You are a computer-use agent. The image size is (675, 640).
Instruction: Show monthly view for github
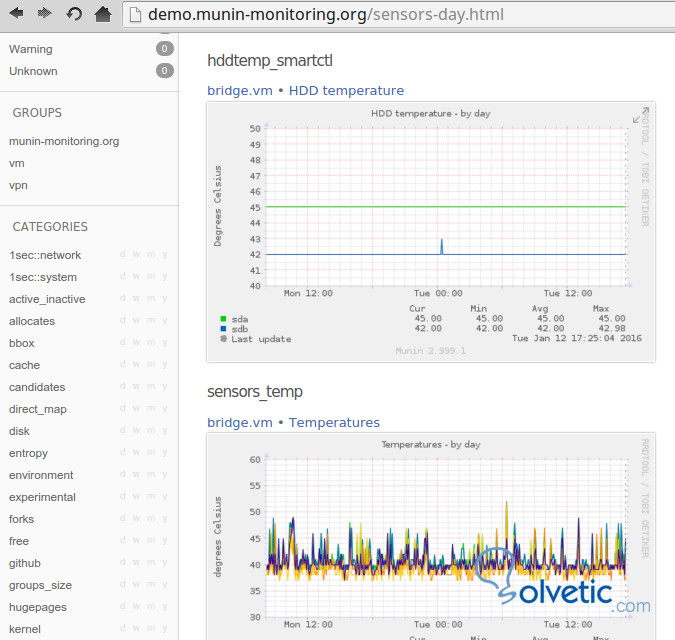[151, 562]
